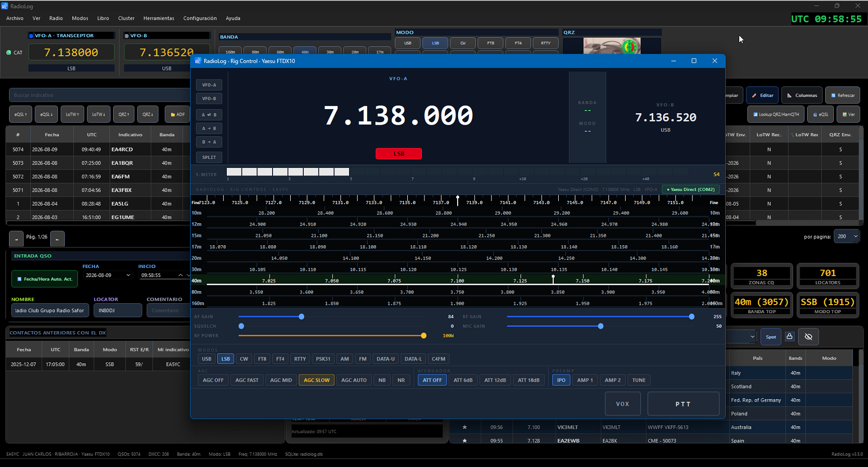Click the Buscar indicativo search field

coord(100,95)
